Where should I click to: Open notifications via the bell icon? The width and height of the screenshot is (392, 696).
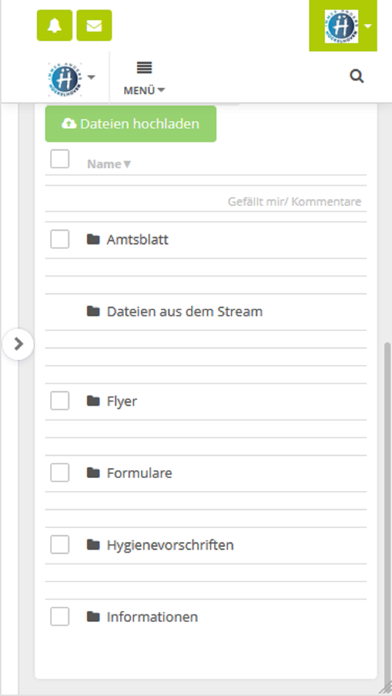[x=54, y=26]
